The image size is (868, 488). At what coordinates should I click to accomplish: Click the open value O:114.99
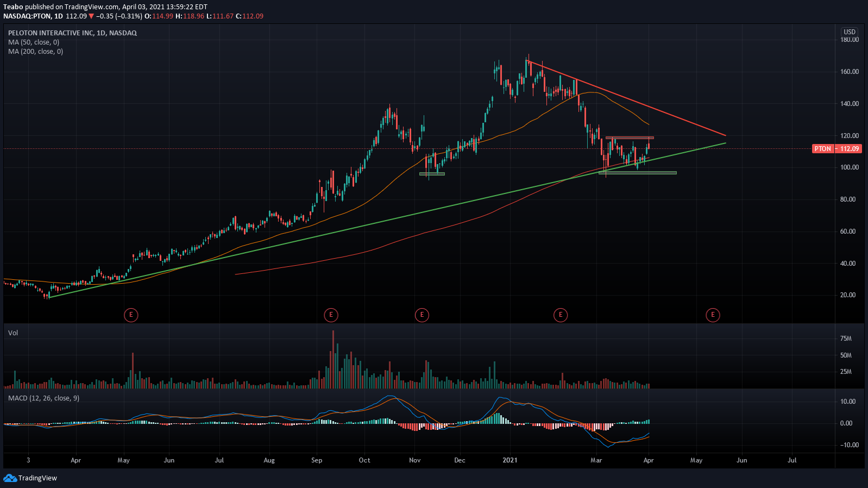click(x=159, y=16)
